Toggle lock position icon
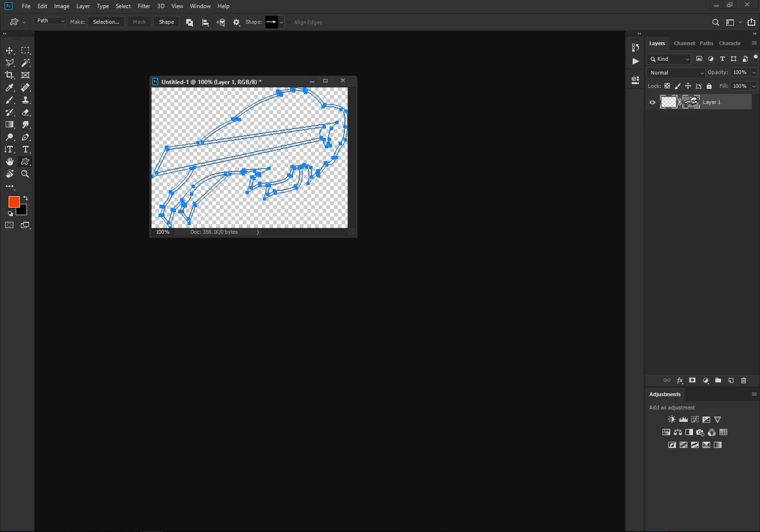760x532 pixels. coord(688,86)
